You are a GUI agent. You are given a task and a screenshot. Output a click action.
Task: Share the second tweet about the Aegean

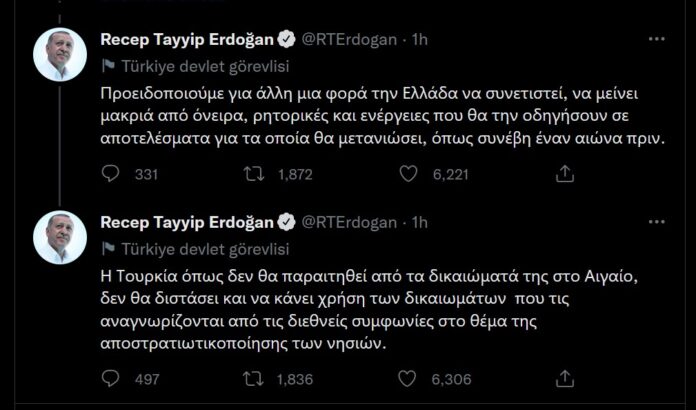click(565, 378)
